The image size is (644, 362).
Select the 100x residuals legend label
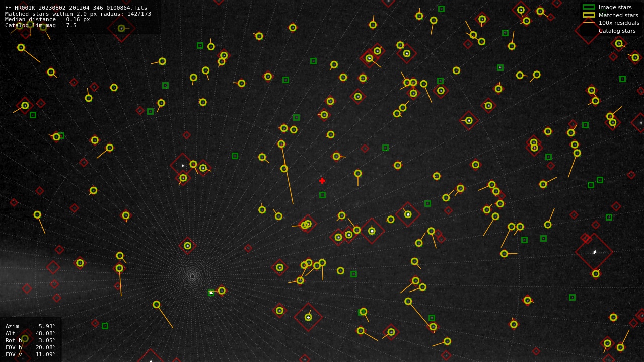pyautogui.click(x=619, y=23)
